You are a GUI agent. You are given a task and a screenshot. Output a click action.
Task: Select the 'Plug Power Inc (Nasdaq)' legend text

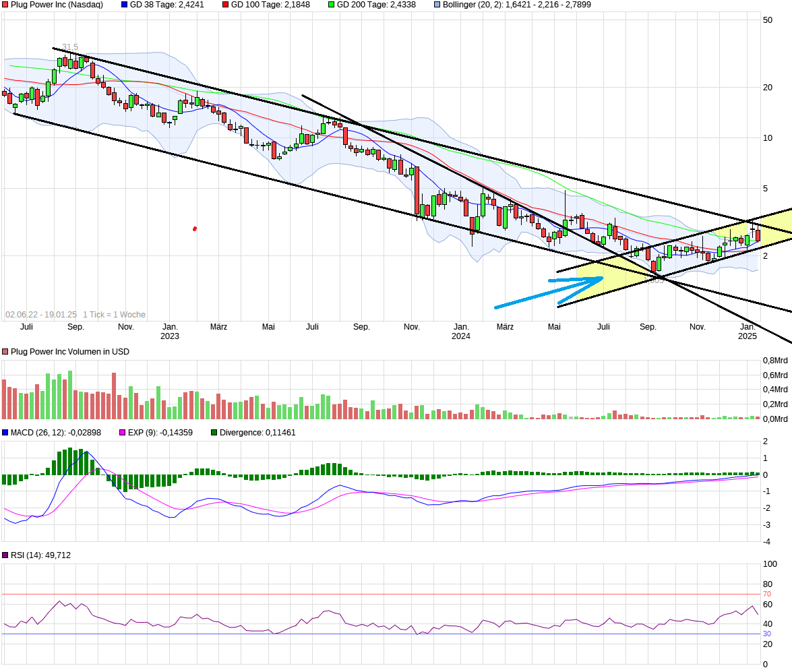point(57,5)
